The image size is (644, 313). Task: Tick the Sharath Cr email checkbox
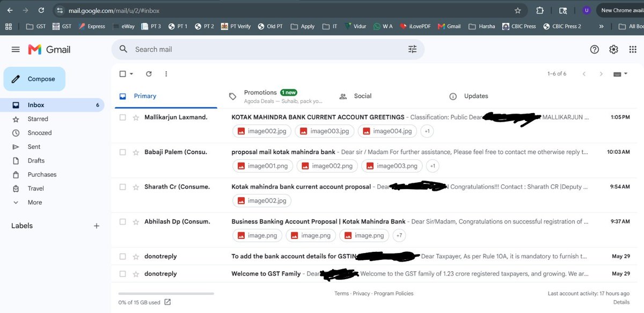click(x=123, y=187)
